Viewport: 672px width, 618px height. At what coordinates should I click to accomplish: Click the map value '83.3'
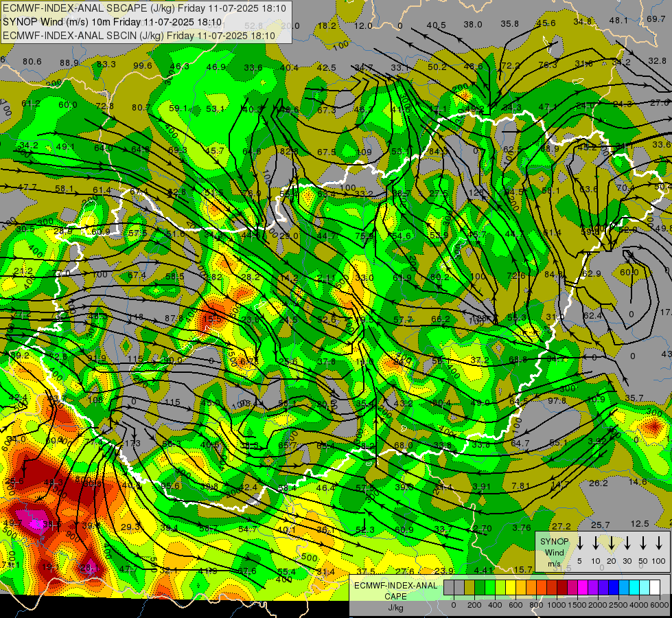[106, 65]
